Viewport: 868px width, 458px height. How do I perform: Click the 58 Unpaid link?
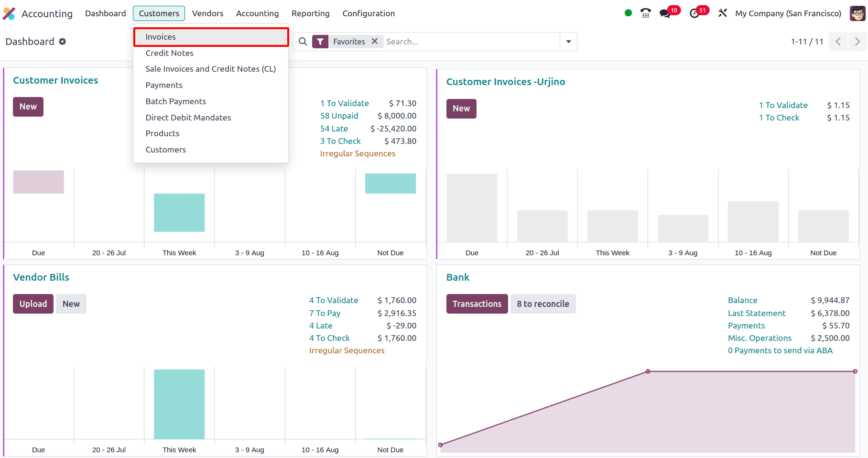(339, 116)
